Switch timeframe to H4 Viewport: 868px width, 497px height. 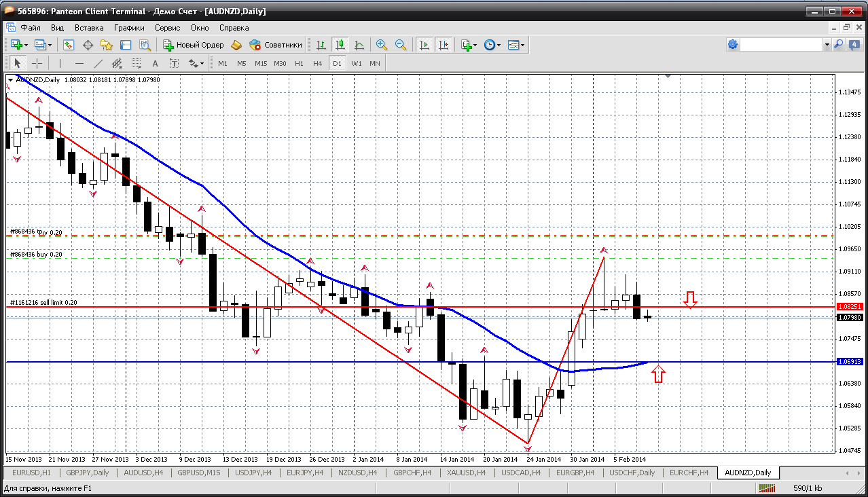coord(318,63)
